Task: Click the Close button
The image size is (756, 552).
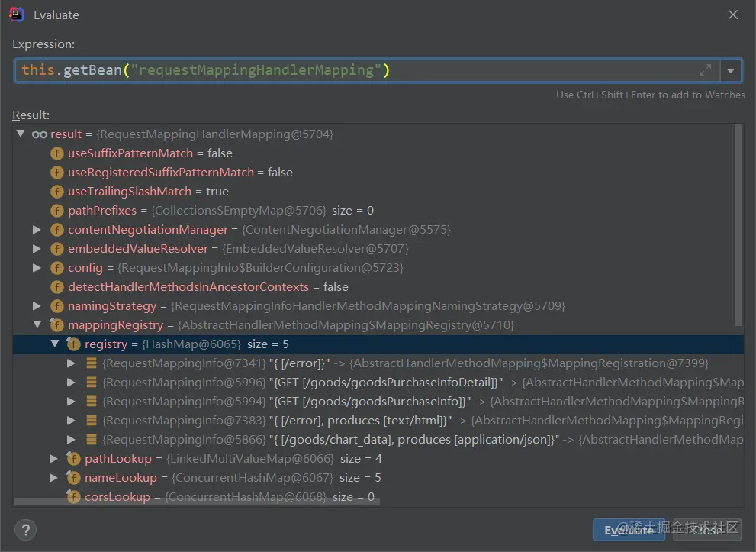Action: click(707, 530)
